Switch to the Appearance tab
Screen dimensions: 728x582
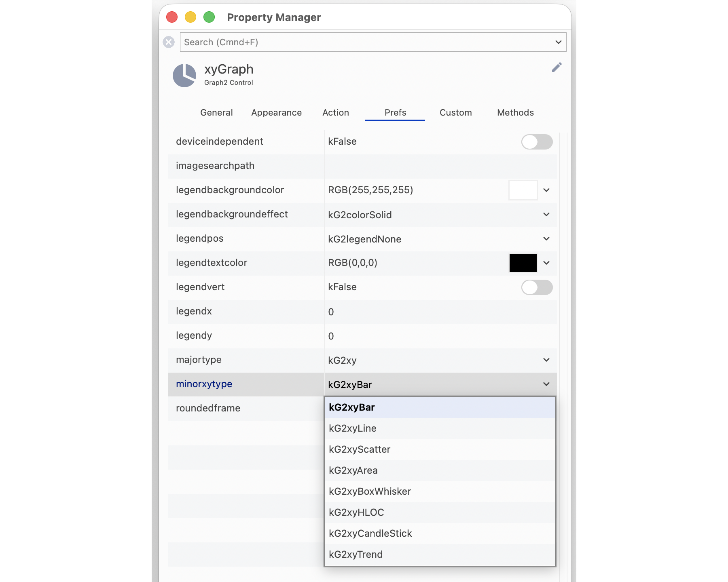(x=276, y=113)
